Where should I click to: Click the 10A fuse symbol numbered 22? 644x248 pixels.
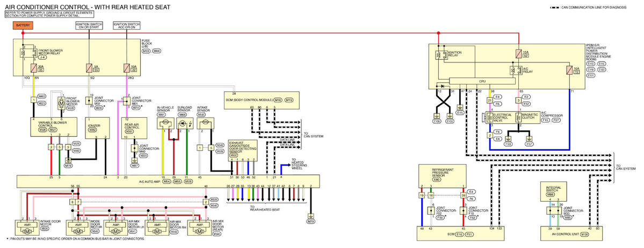[127, 68]
